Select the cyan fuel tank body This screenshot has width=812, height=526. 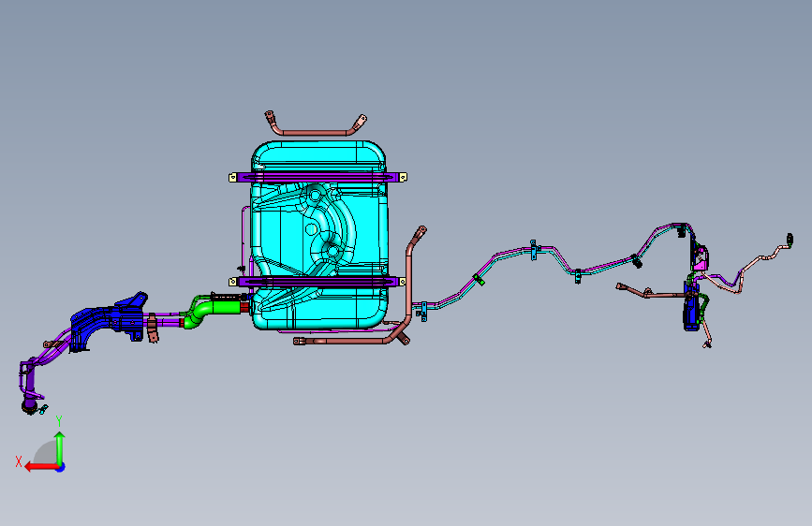[319, 236]
